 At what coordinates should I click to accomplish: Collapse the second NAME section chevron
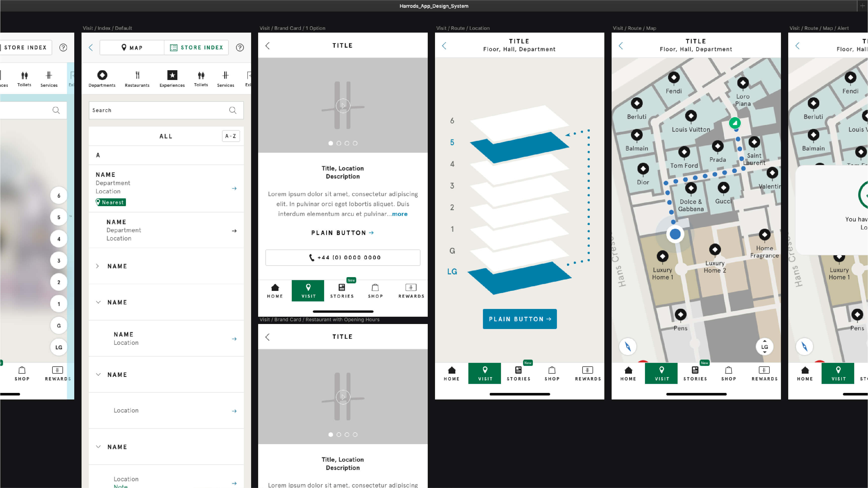click(98, 302)
